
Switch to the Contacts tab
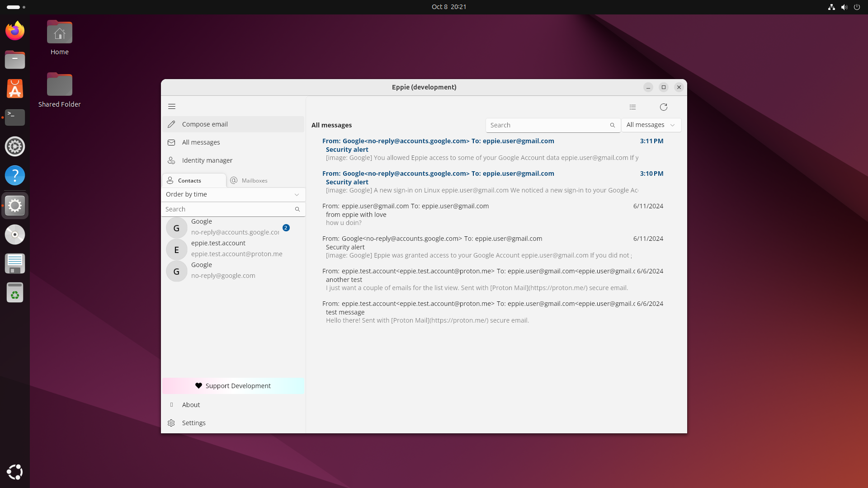(189, 180)
